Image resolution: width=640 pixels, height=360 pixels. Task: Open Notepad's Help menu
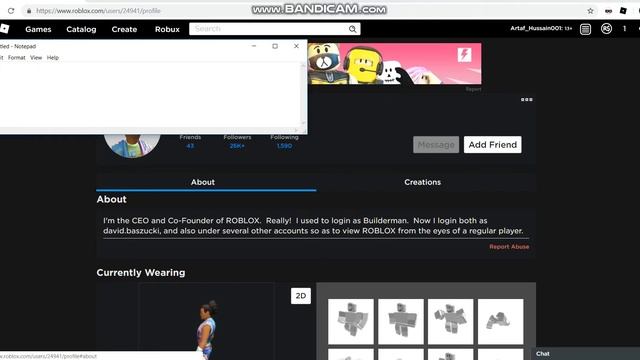click(x=53, y=58)
